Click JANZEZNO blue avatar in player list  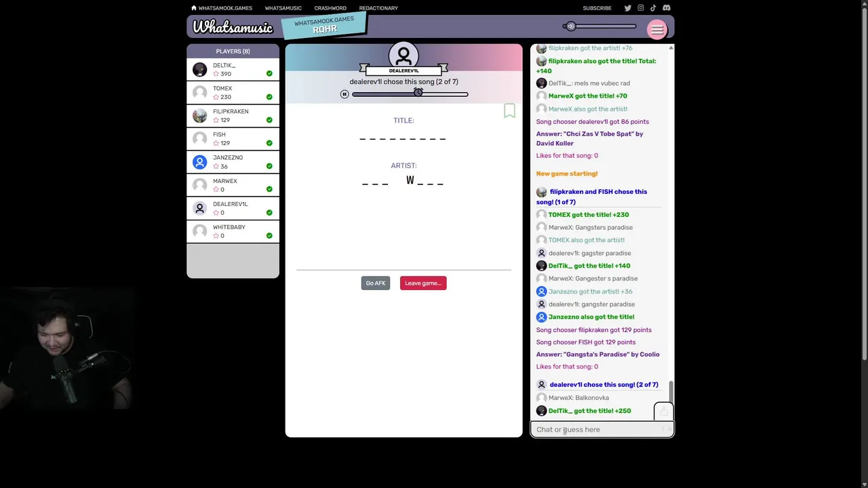[x=199, y=162]
